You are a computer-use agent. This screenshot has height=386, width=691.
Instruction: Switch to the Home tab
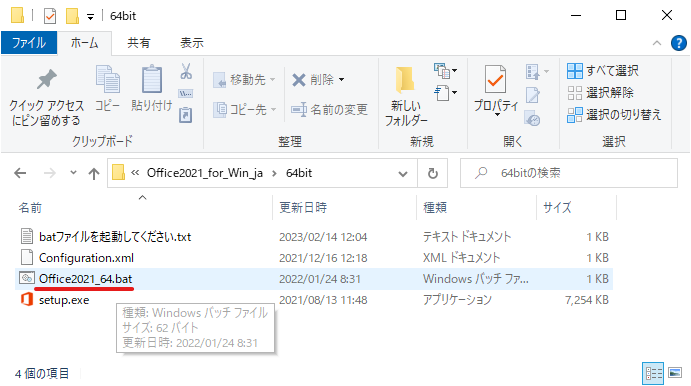pyautogui.click(x=85, y=43)
